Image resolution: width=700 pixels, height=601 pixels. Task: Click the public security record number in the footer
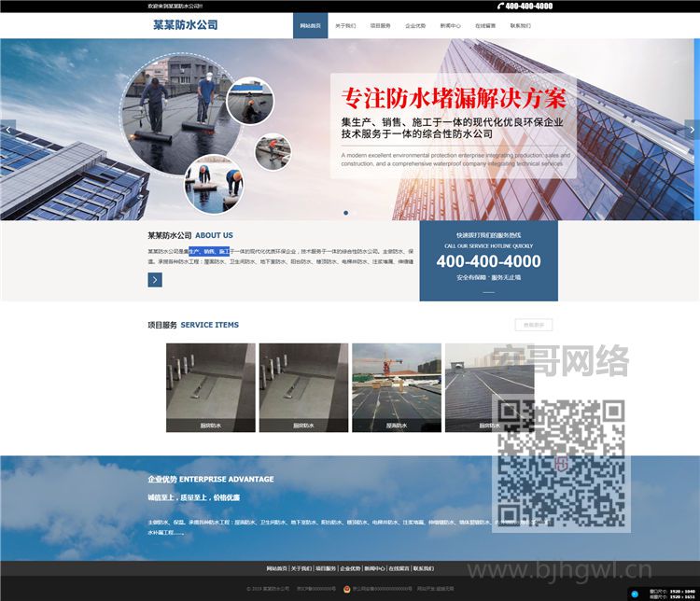pos(382,589)
